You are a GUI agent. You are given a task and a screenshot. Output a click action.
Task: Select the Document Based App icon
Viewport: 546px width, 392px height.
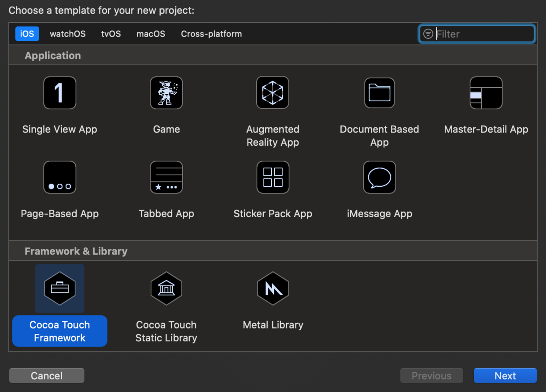(x=380, y=92)
